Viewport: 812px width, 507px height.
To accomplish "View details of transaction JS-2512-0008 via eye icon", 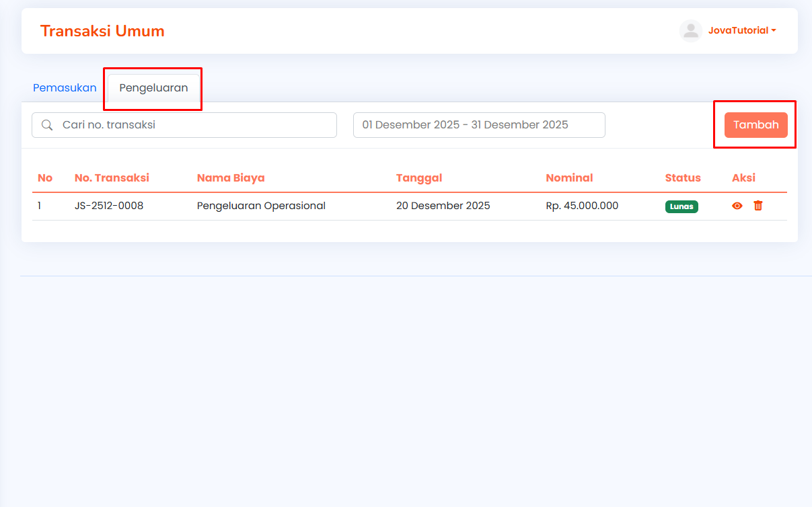I will pos(737,206).
